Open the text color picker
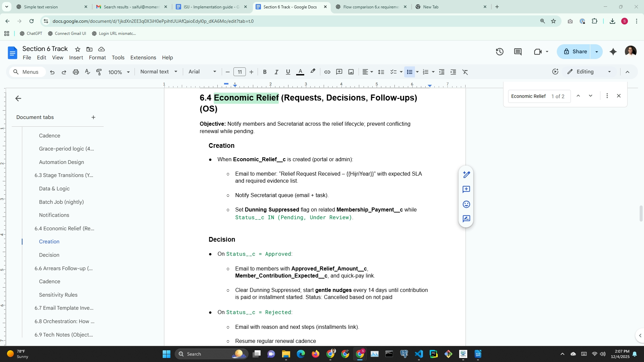 [x=300, y=72]
